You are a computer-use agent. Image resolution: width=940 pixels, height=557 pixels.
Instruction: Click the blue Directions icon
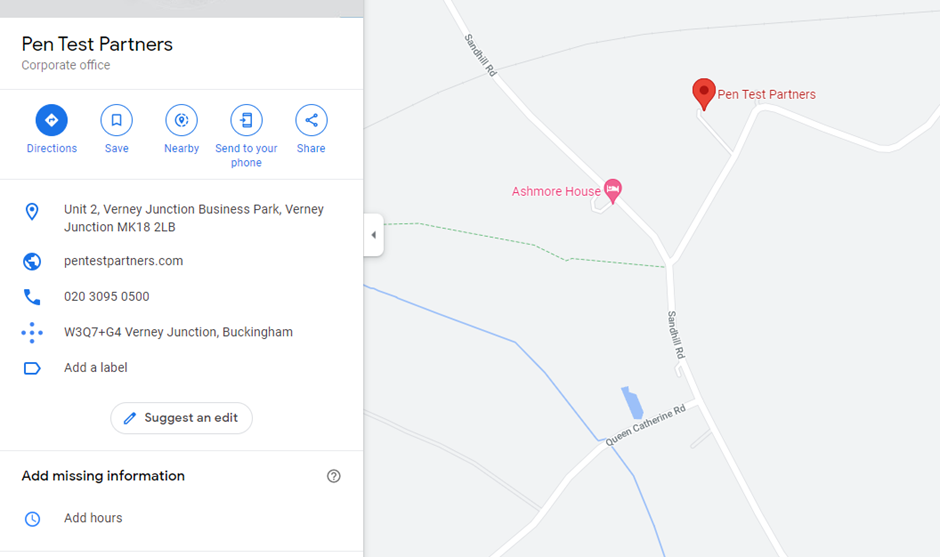pos(52,120)
